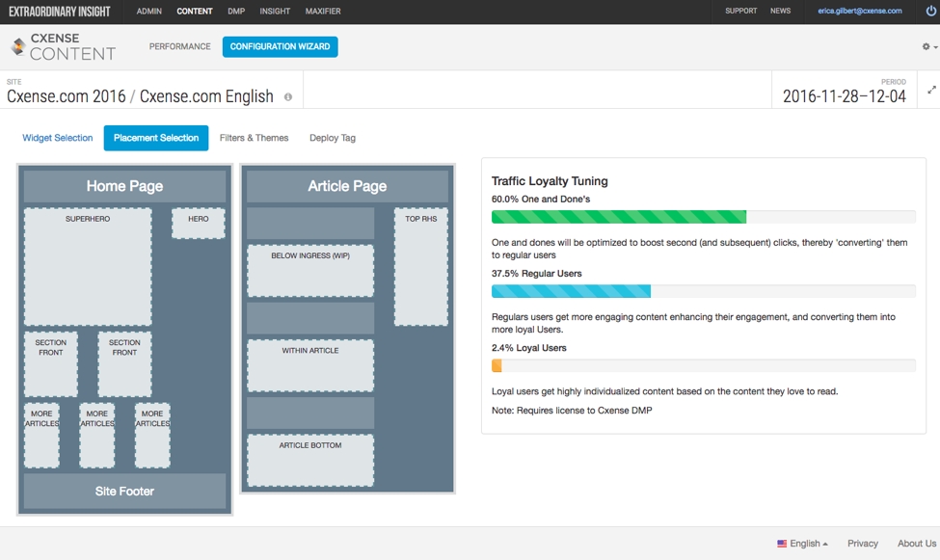
Task: Click the erica.gilbert@cxense.com account link
Action: 860,11
